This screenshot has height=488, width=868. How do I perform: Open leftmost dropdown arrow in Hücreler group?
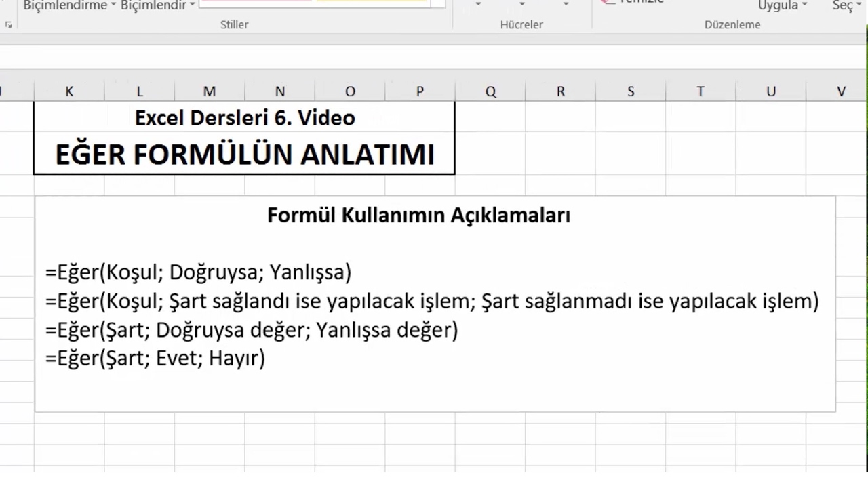[x=478, y=5]
